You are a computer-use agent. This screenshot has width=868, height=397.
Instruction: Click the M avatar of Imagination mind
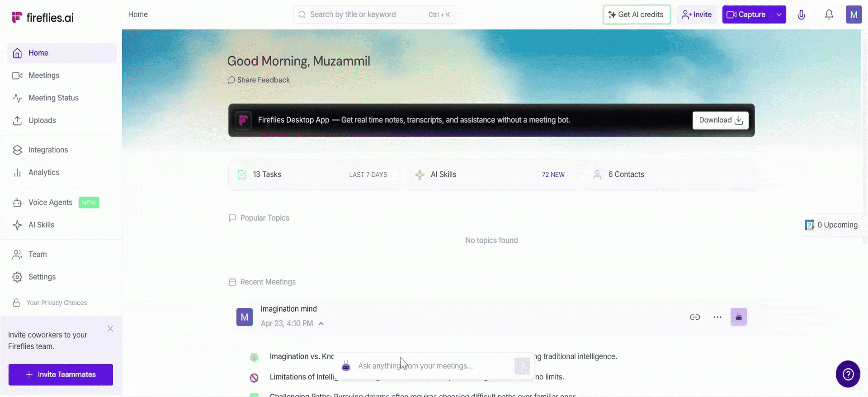pos(245,317)
